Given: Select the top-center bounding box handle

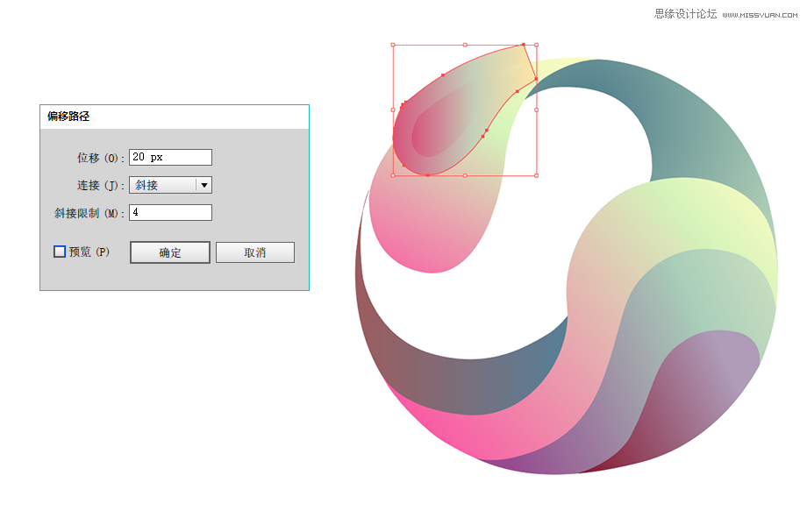Looking at the screenshot, I should pos(465,46).
